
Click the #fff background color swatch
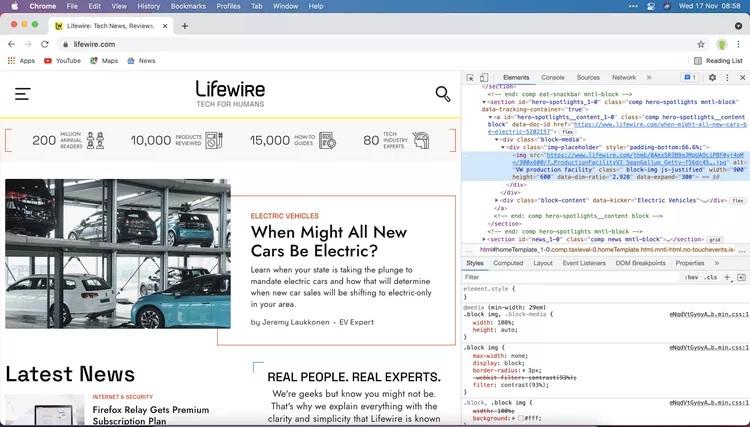(x=520, y=418)
